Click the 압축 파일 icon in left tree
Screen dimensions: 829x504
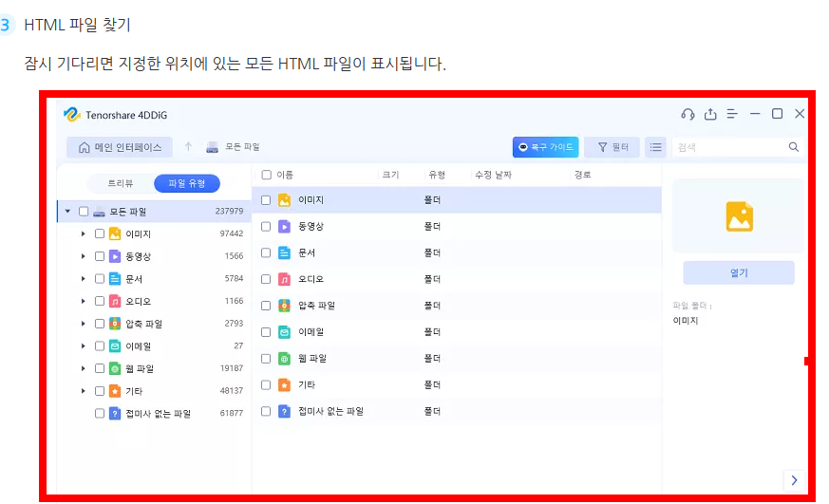coord(115,324)
